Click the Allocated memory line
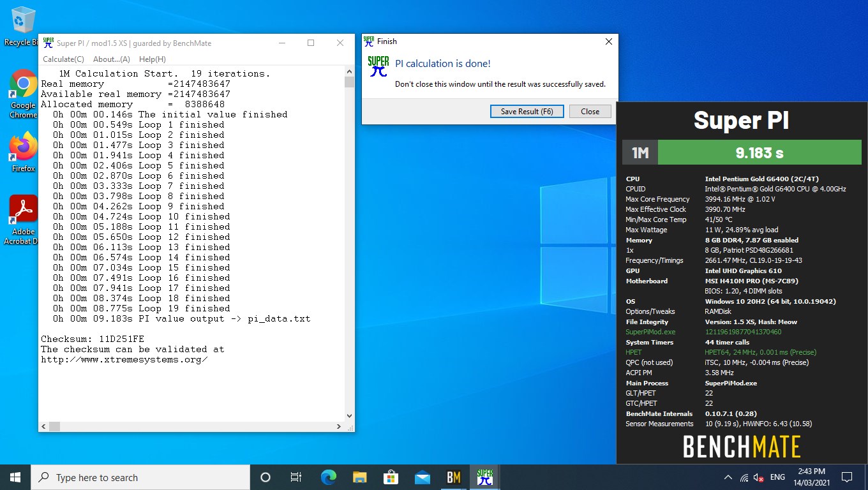 click(133, 104)
